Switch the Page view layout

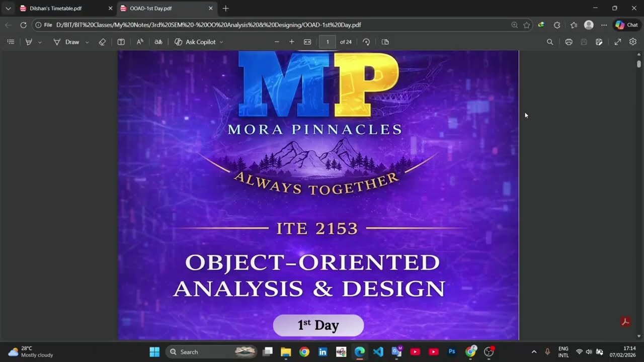coord(385,42)
